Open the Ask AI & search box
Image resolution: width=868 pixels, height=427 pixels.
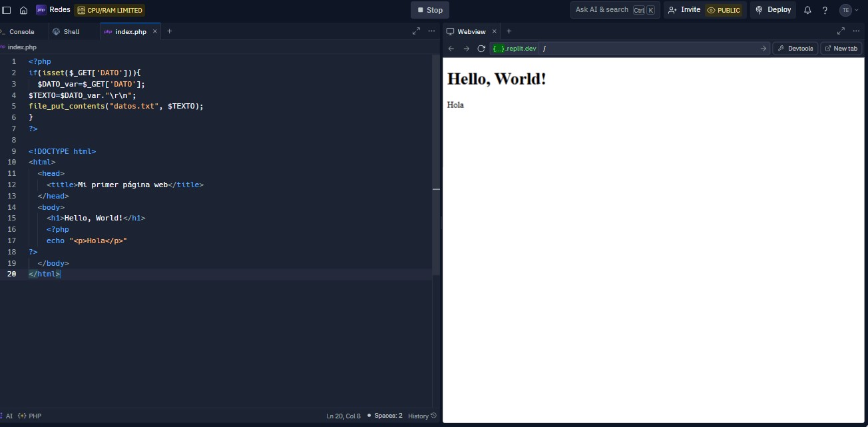click(614, 10)
